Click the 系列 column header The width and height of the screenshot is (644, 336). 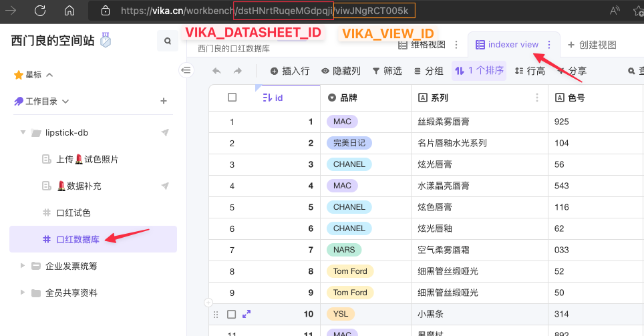click(479, 98)
